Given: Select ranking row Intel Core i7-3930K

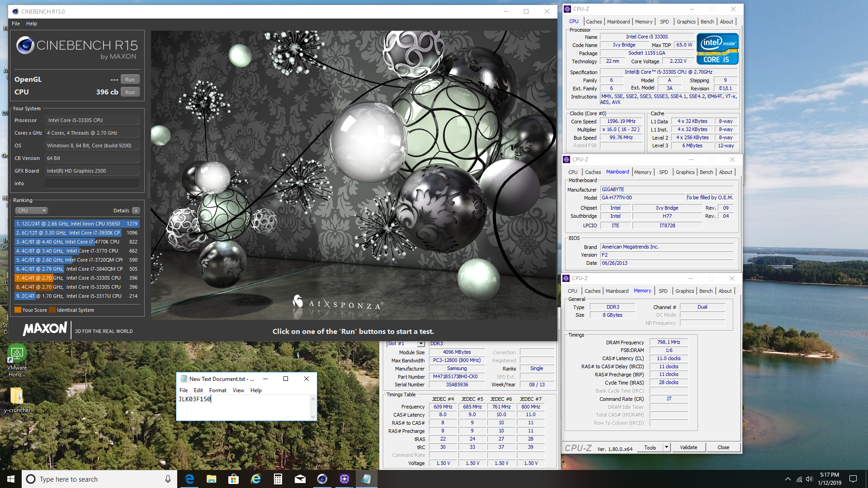Looking at the screenshot, I should [x=77, y=233].
